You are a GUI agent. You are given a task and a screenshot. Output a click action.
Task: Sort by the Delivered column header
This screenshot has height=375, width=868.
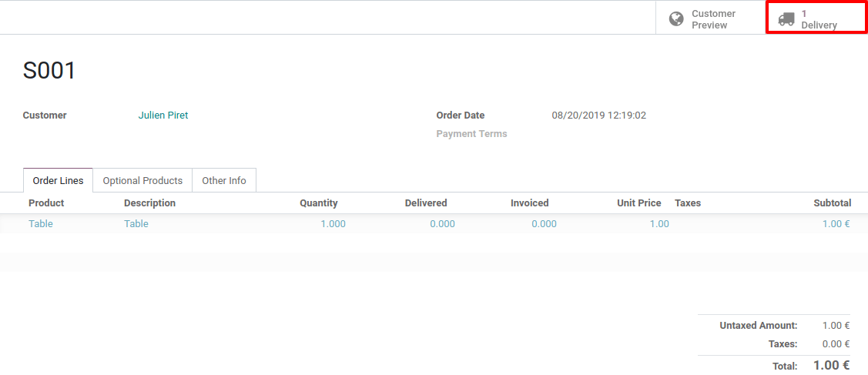pos(426,203)
